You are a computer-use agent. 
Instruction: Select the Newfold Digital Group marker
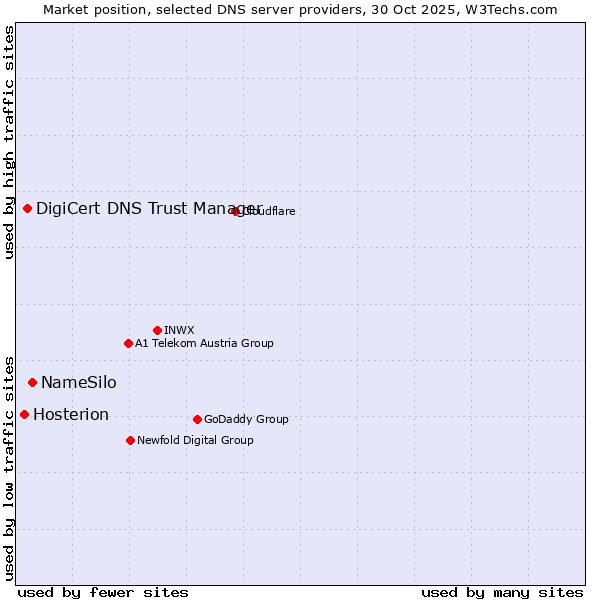[x=130, y=440]
